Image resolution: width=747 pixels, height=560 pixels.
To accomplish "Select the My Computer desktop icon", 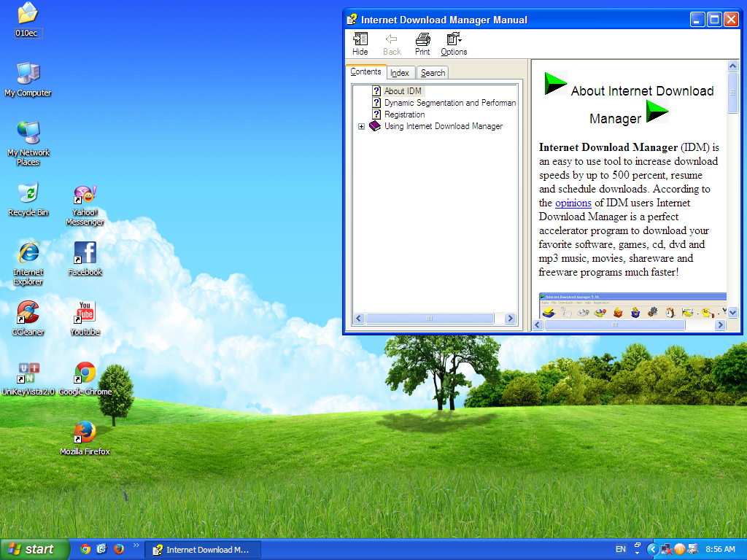I will click(x=28, y=79).
